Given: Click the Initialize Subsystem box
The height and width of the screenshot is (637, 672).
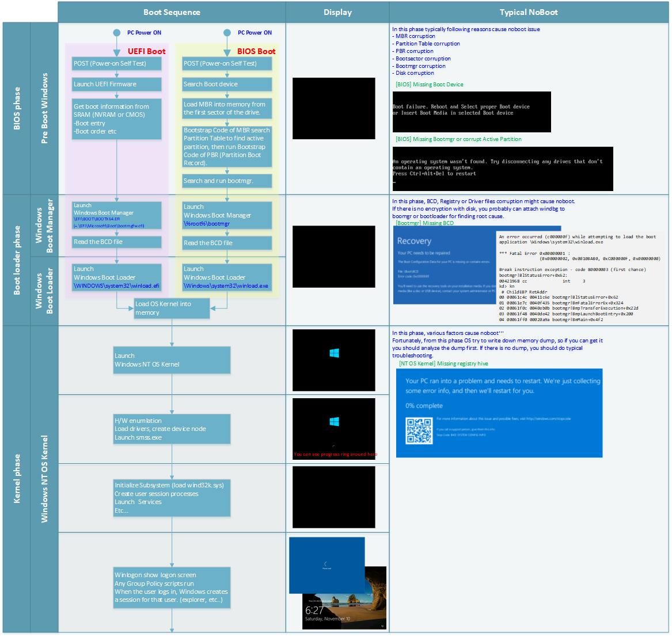Looking at the screenshot, I should tap(172, 498).
